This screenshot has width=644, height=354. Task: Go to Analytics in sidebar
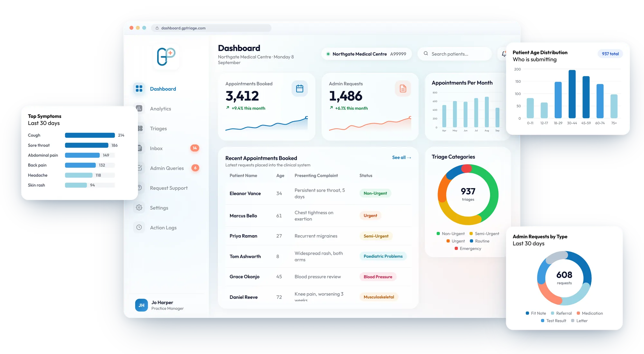pos(160,109)
